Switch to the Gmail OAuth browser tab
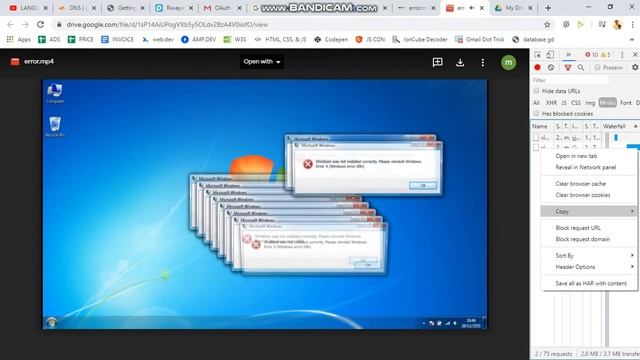Screen dimensions: 640x360 pyautogui.click(x=222, y=8)
